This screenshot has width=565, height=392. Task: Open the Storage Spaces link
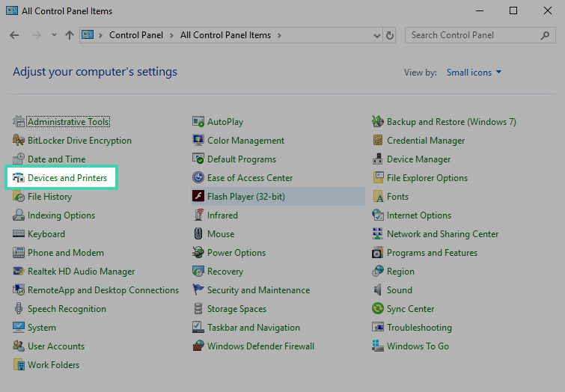point(236,309)
